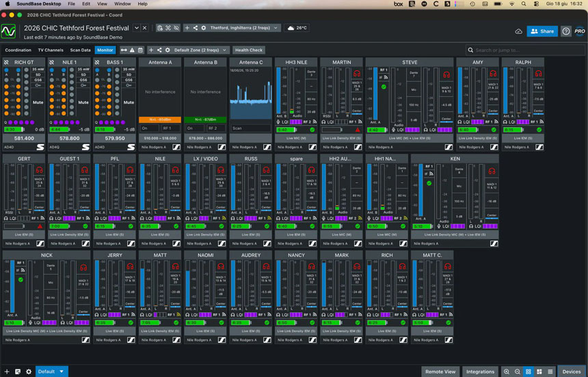This screenshot has width=588, height=377.
Task: Click the red warning triangle on MARTIN card
Action: pyautogui.click(x=358, y=130)
